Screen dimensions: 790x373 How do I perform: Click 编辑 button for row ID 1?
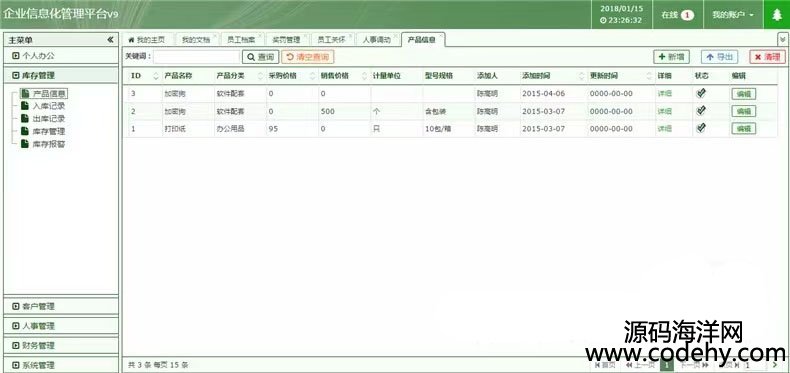[x=744, y=129]
